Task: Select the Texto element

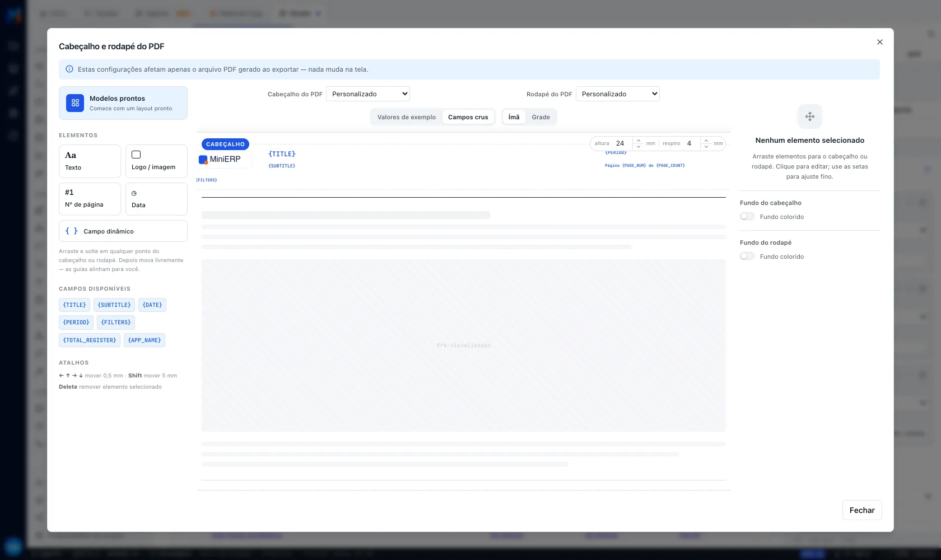Action: tap(90, 161)
